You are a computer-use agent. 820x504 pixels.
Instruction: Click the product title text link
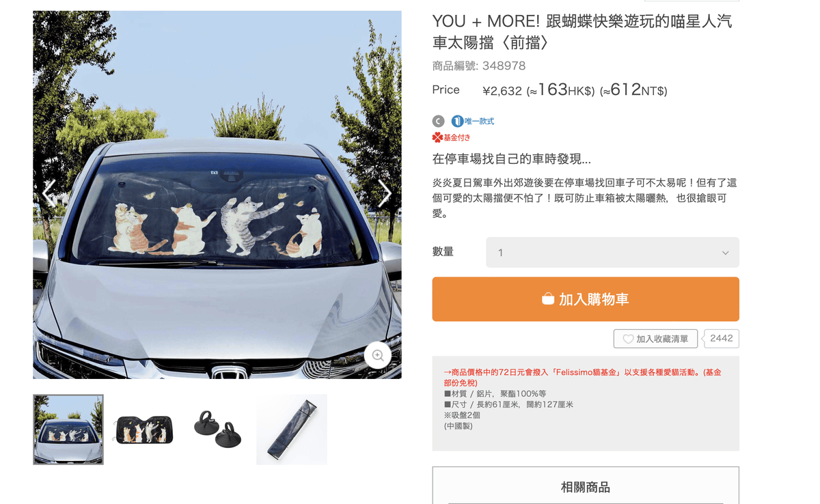tap(582, 31)
